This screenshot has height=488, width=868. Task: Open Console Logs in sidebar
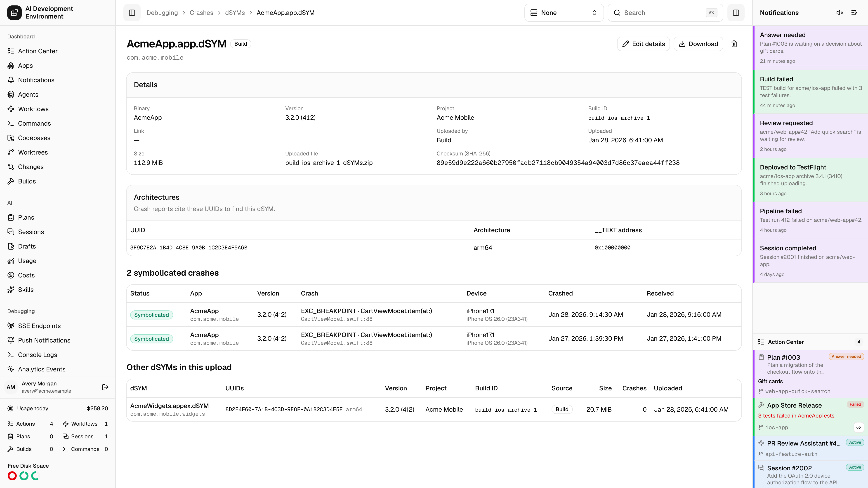[x=58, y=355]
